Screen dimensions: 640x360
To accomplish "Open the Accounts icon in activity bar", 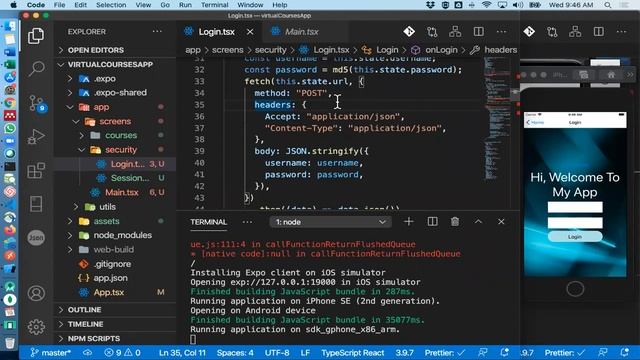I will (36, 293).
